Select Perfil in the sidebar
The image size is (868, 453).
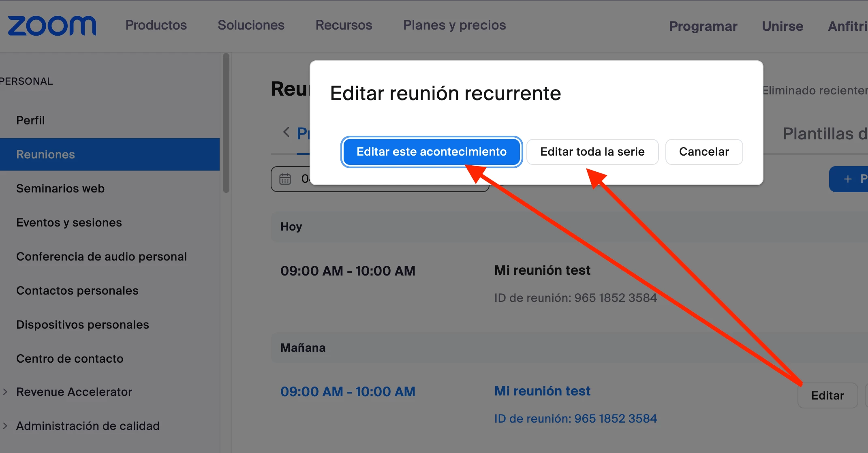30,120
